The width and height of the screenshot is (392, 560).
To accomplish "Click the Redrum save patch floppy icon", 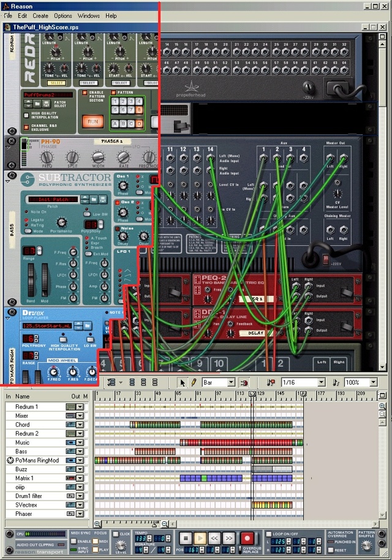I will (x=46, y=104).
